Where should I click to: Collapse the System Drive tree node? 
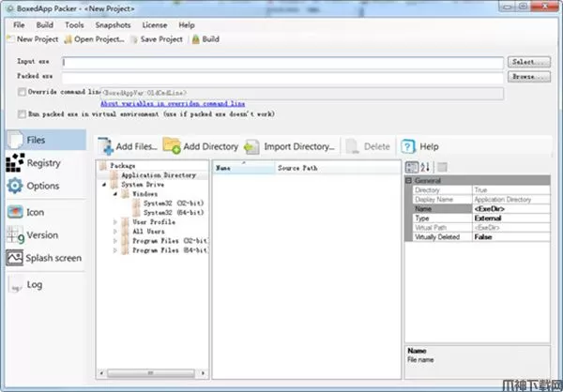click(x=104, y=185)
